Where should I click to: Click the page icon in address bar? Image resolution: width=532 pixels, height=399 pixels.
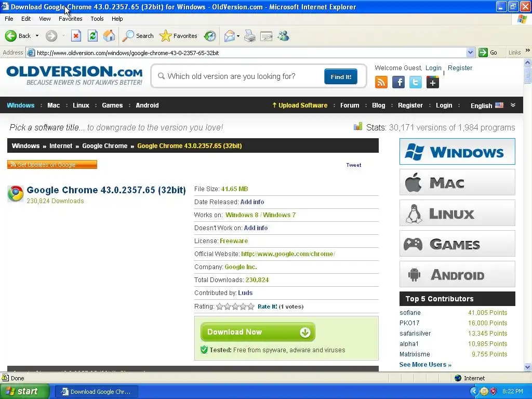pos(31,52)
